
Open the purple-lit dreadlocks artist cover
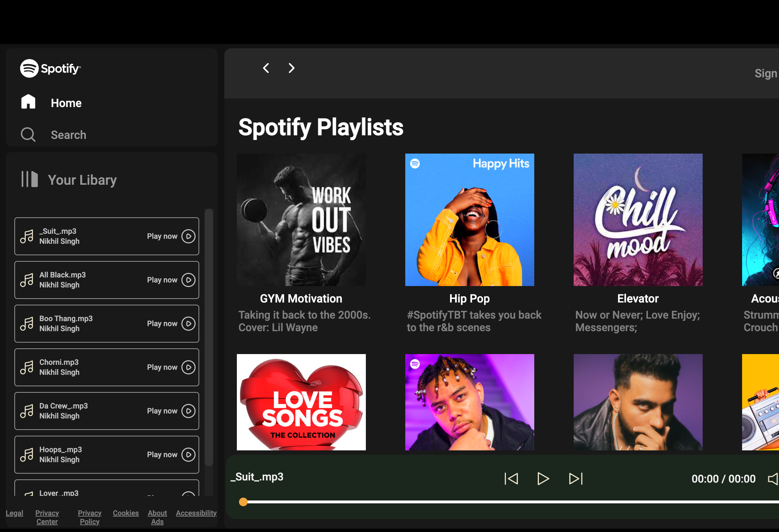click(470, 402)
